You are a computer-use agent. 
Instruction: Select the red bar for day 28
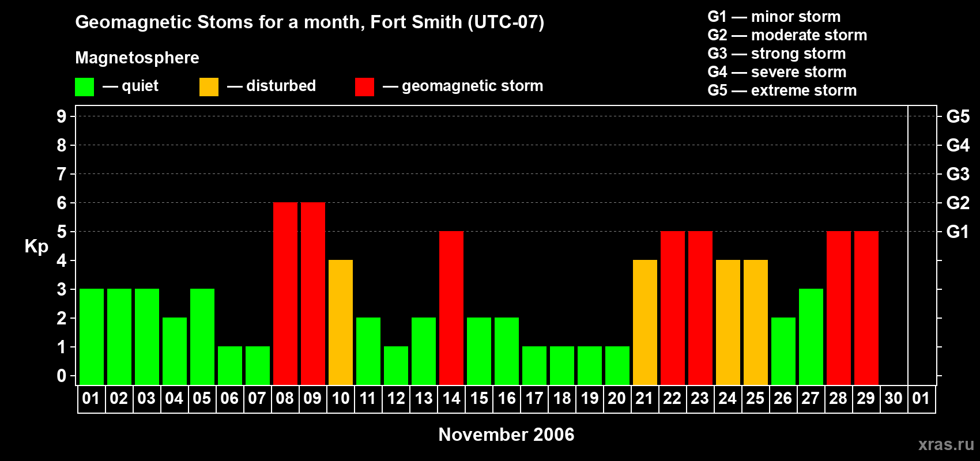839,308
